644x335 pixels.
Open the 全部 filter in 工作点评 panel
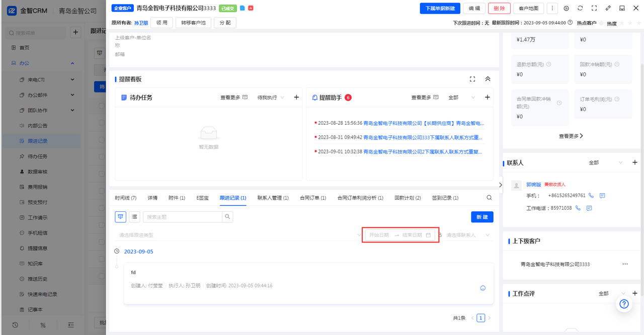pos(611,293)
